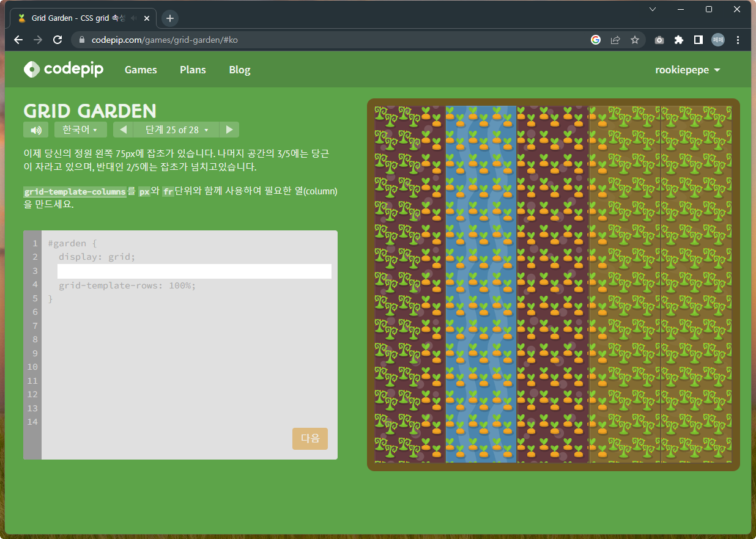The height and width of the screenshot is (539, 756).
Task: Click the 'grid-template-rows: 100%;' line
Action: pyautogui.click(x=127, y=285)
